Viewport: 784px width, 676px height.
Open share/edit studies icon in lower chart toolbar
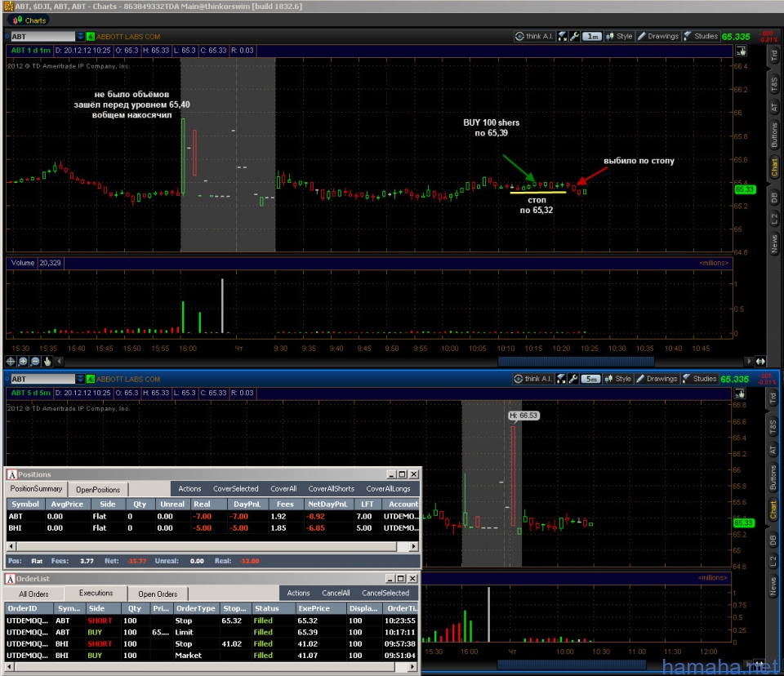(562, 379)
